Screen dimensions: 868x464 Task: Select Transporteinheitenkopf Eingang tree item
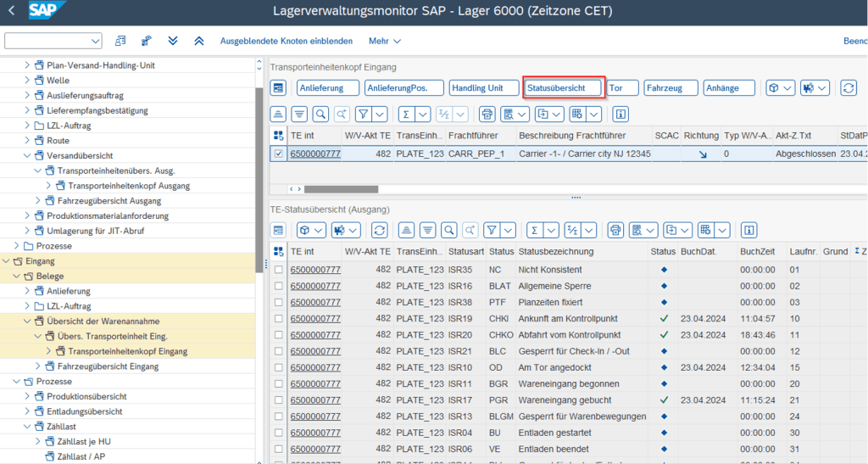tap(128, 351)
